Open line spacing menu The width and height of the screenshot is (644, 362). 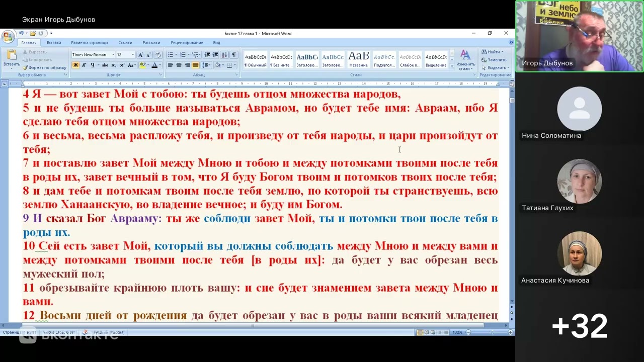point(206,65)
